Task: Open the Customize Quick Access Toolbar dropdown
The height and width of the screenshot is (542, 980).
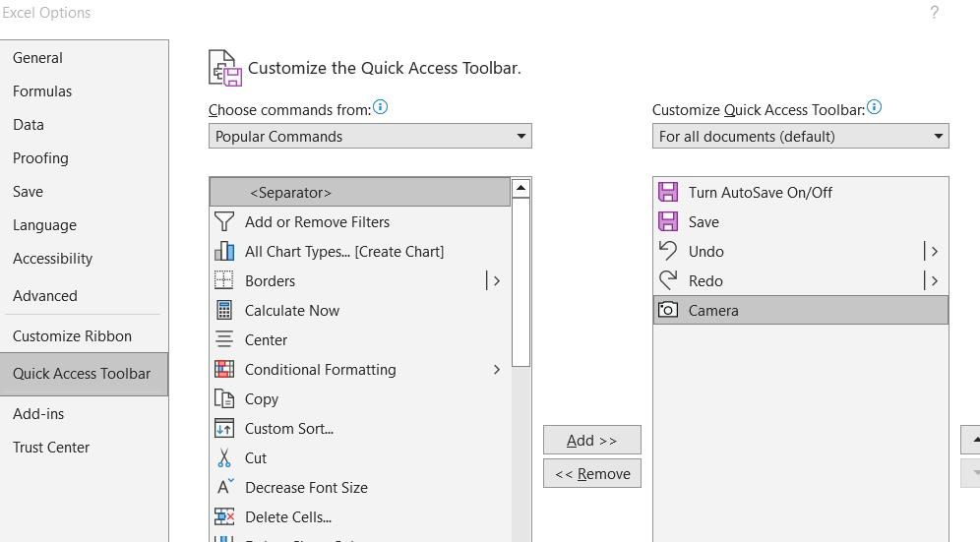Action: [800, 137]
